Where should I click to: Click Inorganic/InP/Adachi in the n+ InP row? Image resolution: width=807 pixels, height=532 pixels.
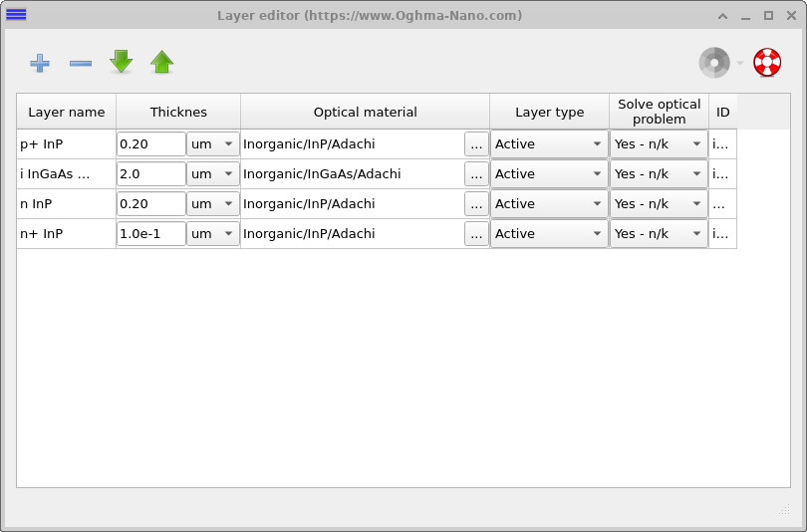coord(309,233)
